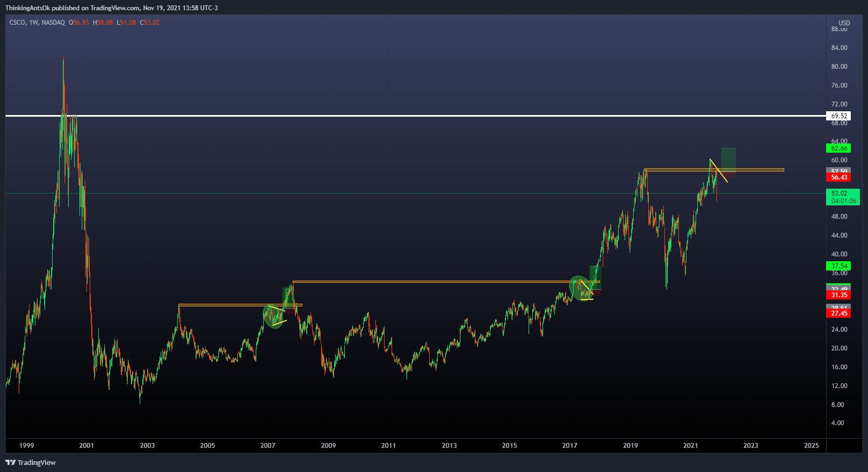The image size is (868, 472).
Task: Select the orange resistance line spanning 2008 to 2017
Action: point(446,281)
